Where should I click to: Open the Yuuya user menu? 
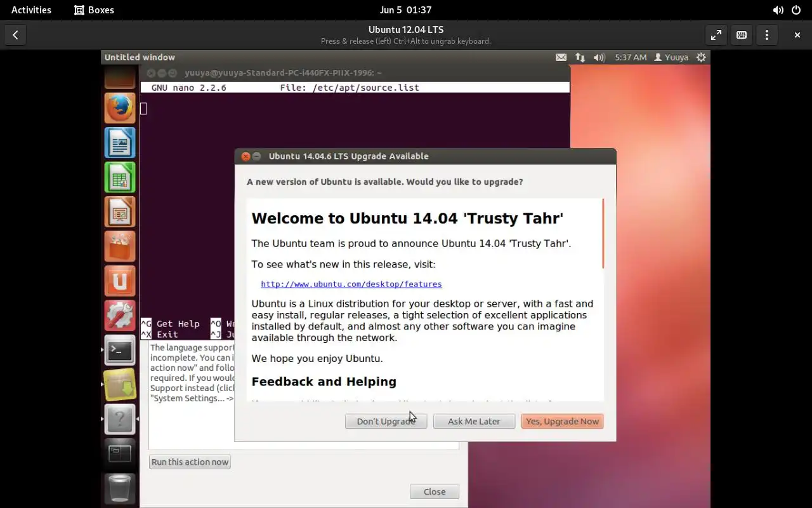(671, 57)
